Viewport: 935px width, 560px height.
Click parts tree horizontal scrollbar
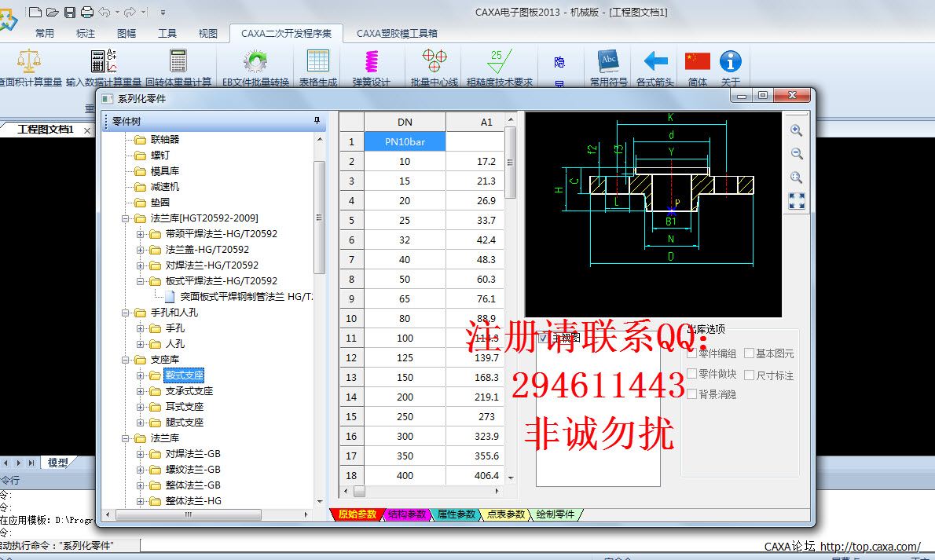coord(189,514)
